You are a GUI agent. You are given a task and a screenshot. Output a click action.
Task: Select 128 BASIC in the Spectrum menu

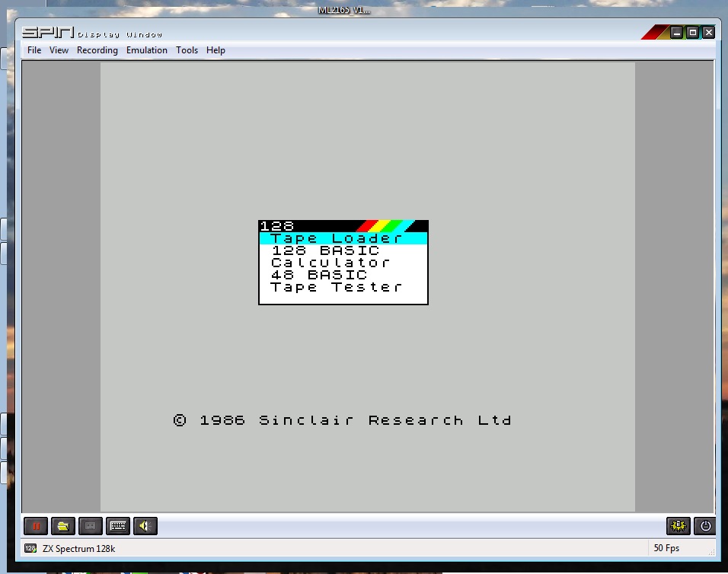343,250
